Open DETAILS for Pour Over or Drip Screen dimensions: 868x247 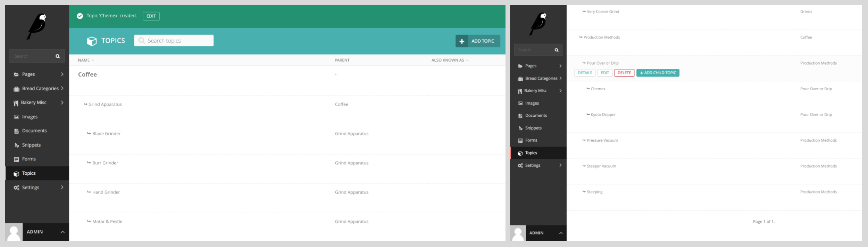[x=585, y=73]
